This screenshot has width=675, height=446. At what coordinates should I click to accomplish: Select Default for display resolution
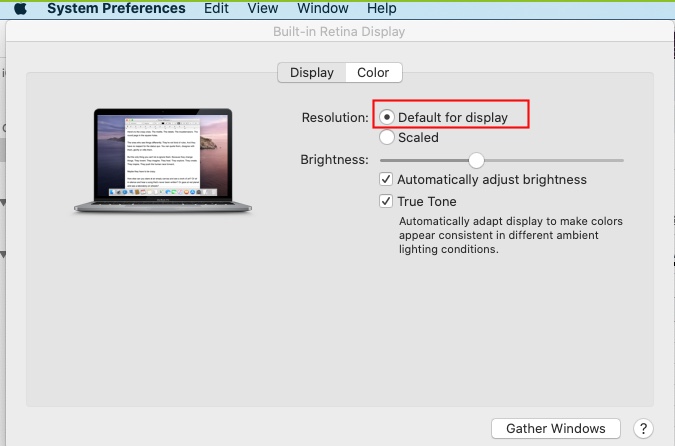[x=387, y=117]
